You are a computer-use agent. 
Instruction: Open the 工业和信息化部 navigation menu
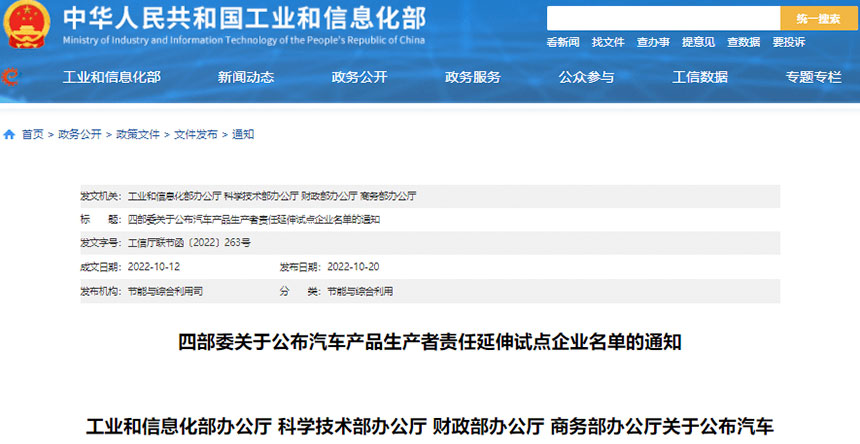click(111, 77)
